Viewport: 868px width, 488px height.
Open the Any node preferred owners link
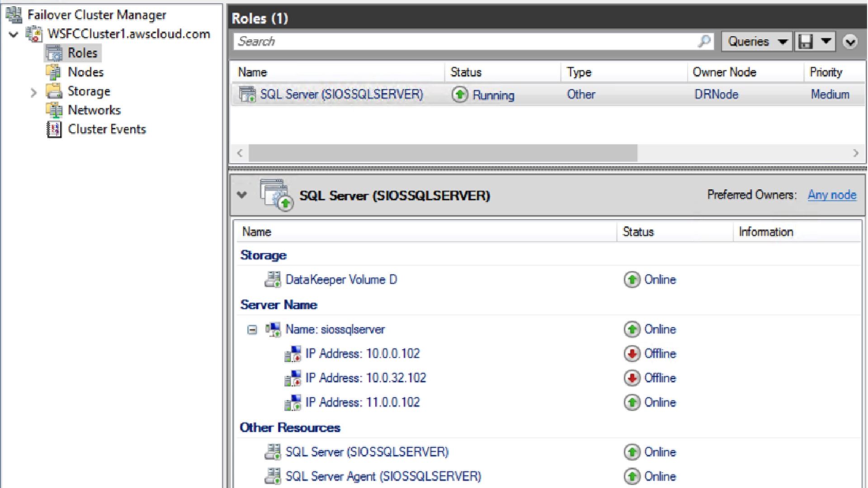click(x=831, y=195)
